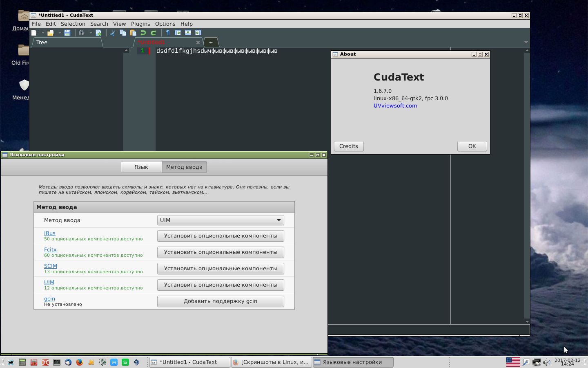
Task: Click the green Redo arrow icon
Action: click(154, 33)
